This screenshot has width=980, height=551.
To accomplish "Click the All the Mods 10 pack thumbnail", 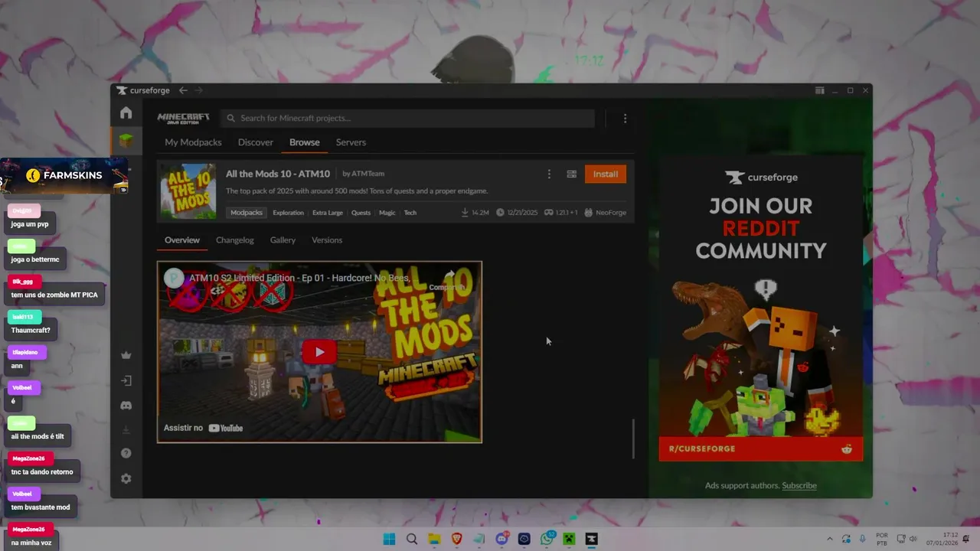I will [188, 191].
